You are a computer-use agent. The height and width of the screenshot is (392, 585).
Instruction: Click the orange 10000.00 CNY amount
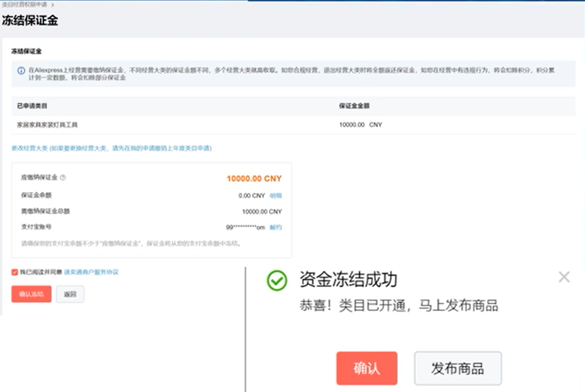click(254, 179)
